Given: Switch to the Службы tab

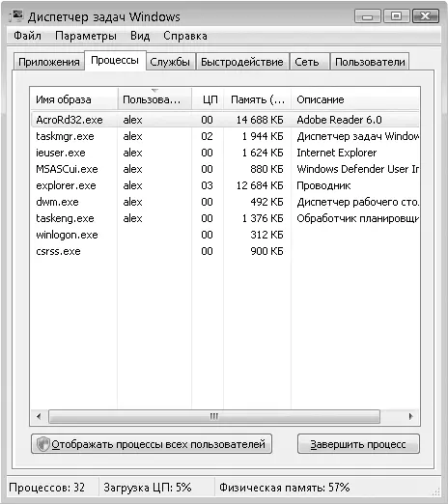Looking at the screenshot, I should [170, 62].
